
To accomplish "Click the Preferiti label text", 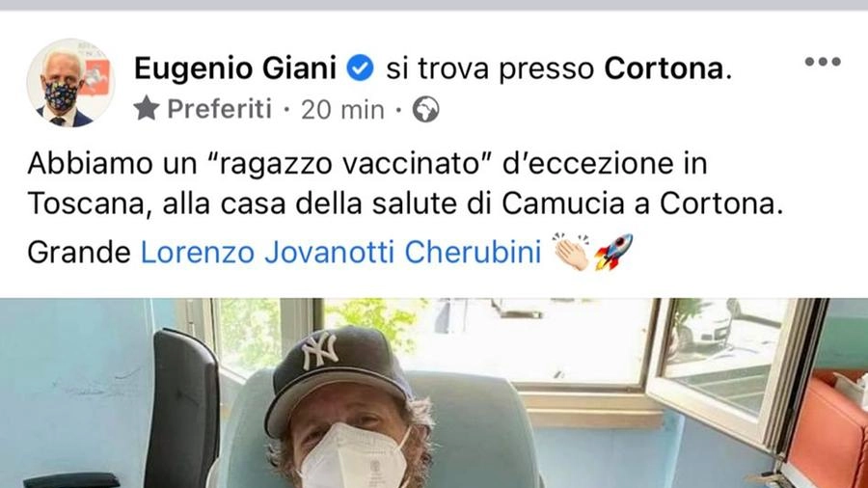I will pyautogui.click(x=220, y=108).
